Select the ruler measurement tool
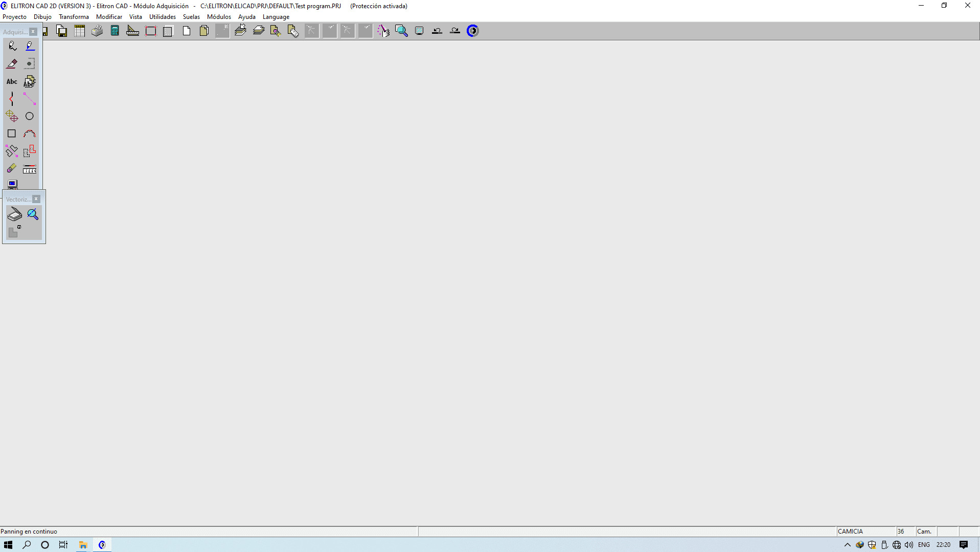The image size is (980, 552). [x=30, y=169]
